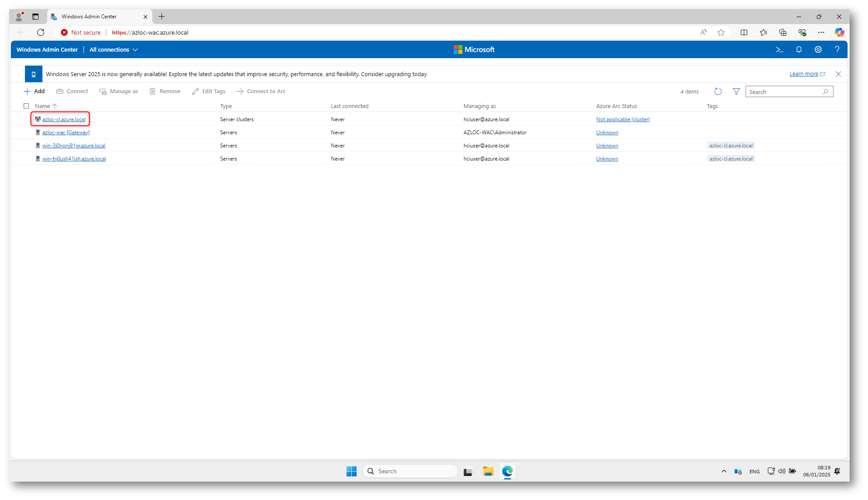
Task: Click the Remove toolbar button
Action: pos(165,91)
